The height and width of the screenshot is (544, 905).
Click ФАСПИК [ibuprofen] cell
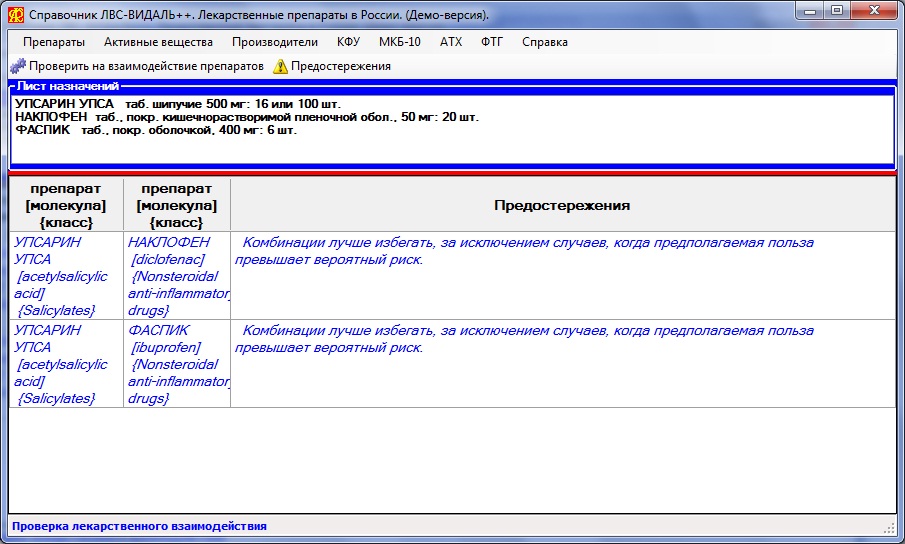(177, 364)
